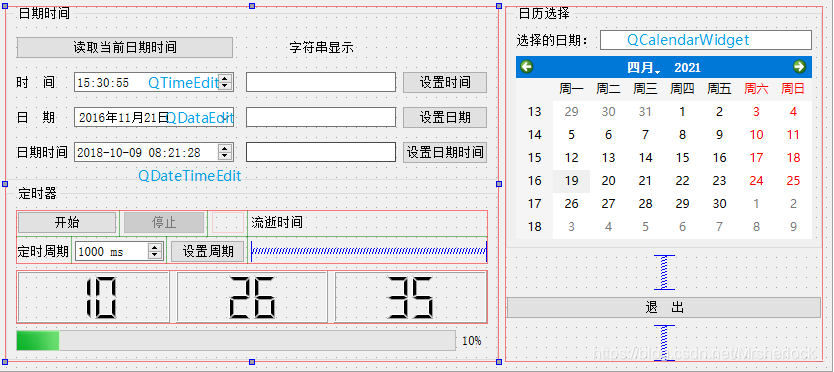
Task: Click the spin arrows of the 1000 ms period box
Action: pos(155,251)
